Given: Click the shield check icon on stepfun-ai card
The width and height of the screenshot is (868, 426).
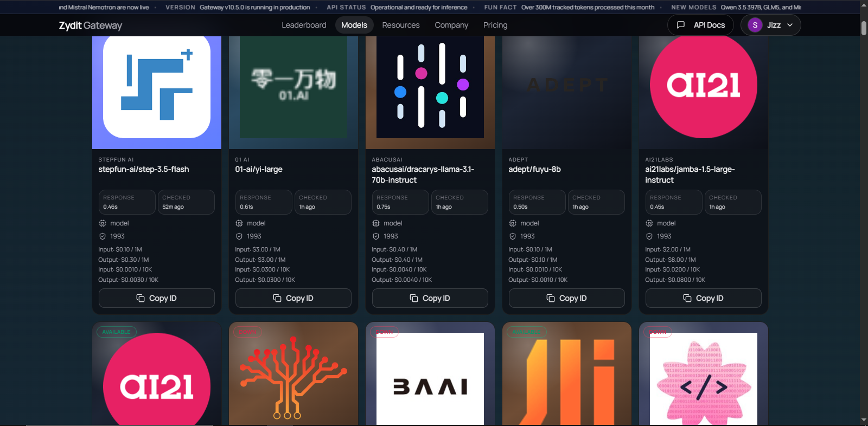Looking at the screenshot, I should coord(103,236).
